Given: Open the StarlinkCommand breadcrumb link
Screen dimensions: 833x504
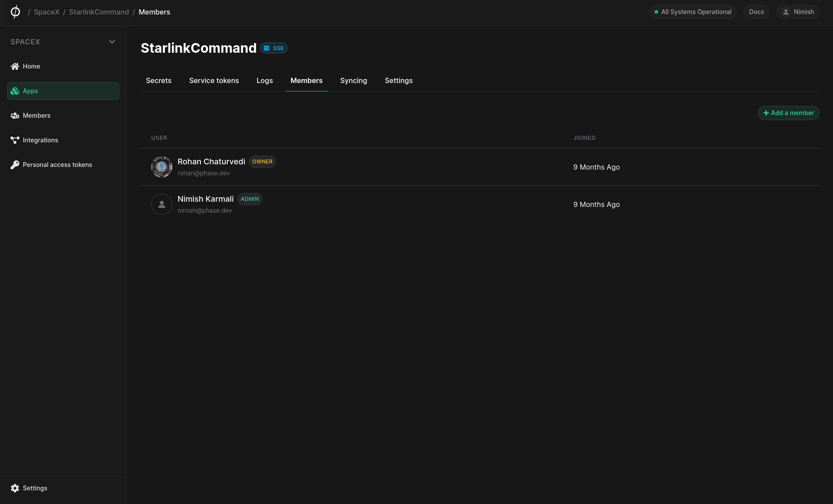Looking at the screenshot, I should point(98,12).
